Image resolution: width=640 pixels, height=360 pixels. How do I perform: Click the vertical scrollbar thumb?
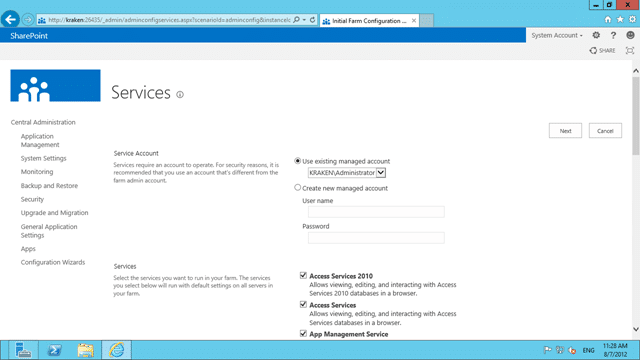coord(636,116)
